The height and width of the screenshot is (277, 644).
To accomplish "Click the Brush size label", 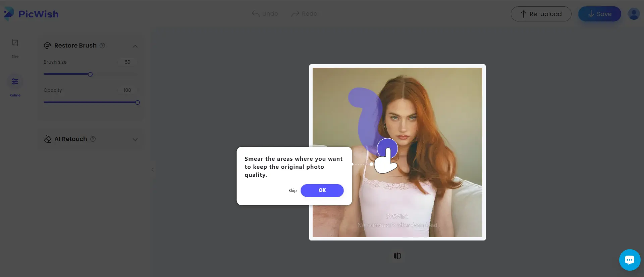I will (x=55, y=62).
